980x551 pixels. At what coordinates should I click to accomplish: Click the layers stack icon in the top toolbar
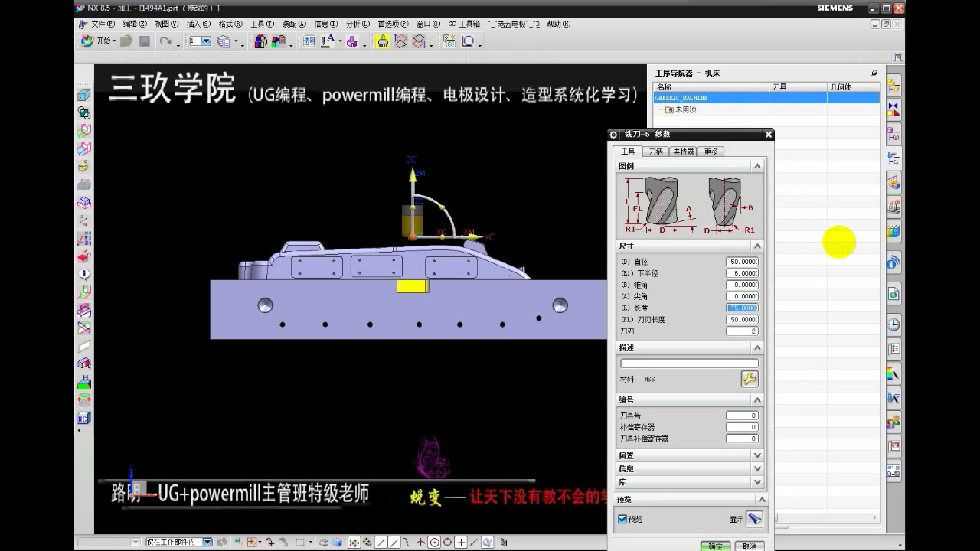224,41
